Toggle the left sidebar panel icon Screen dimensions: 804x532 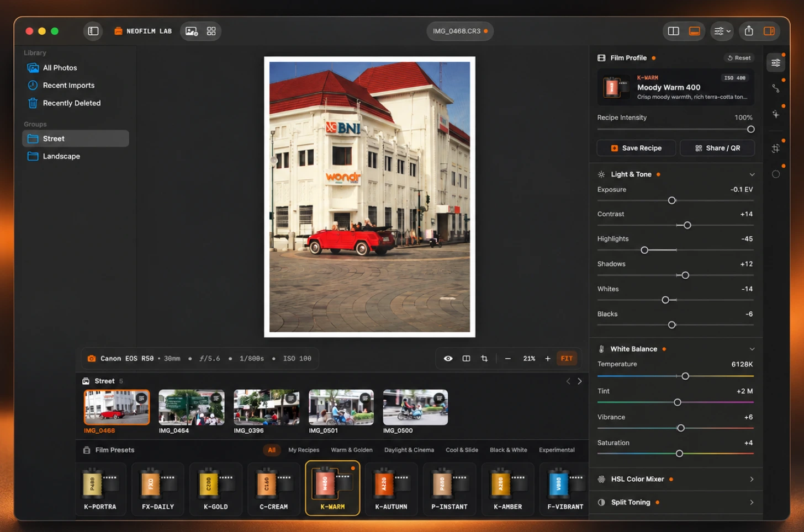click(93, 31)
